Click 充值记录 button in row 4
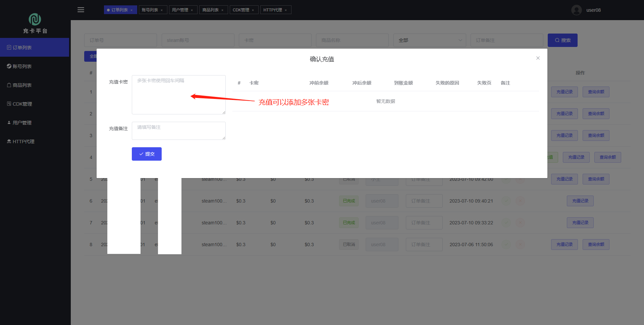The height and width of the screenshot is (325, 644). [x=576, y=157]
